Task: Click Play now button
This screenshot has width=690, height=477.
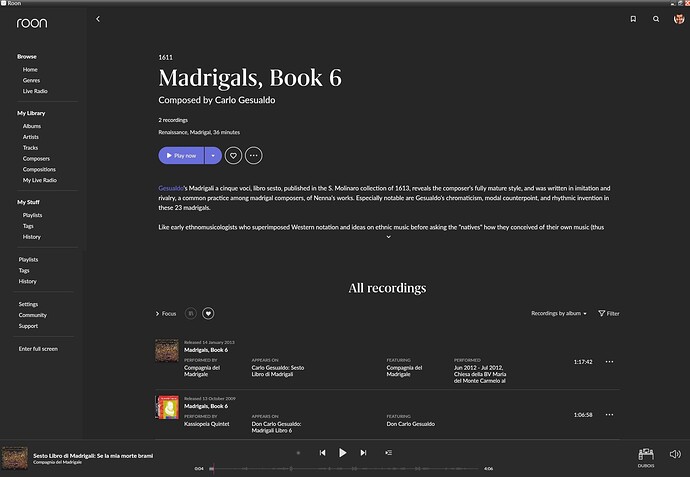Action: coord(181,155)
